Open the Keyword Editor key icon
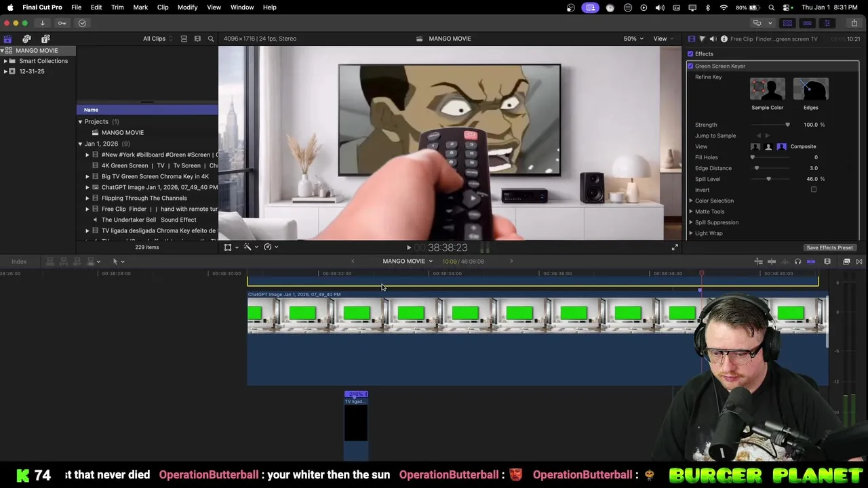868x488 pixels. click(x=62, y=23)
